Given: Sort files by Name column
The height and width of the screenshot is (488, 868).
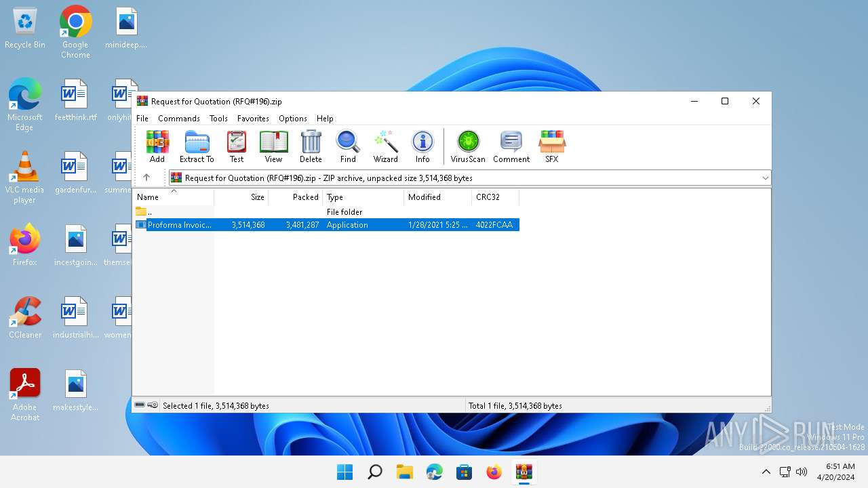Looking at the screenshot, I should 174,197.
